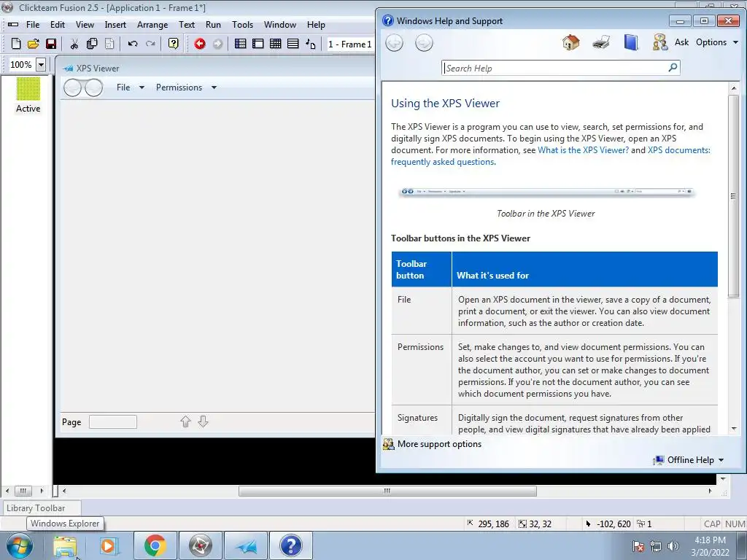
Task: Select the 1 - Frame 1 navigator field
Action: click(x=349, y=44)
